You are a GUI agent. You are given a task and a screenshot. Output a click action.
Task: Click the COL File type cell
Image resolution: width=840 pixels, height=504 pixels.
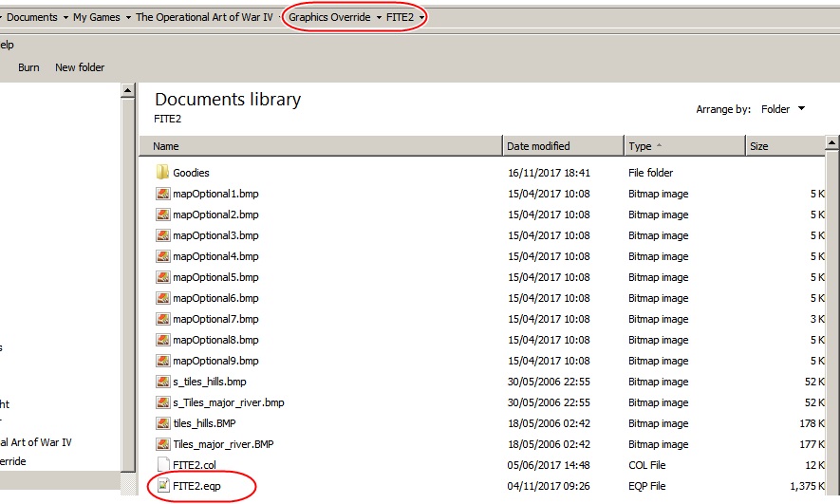click(x=646, y=465)
